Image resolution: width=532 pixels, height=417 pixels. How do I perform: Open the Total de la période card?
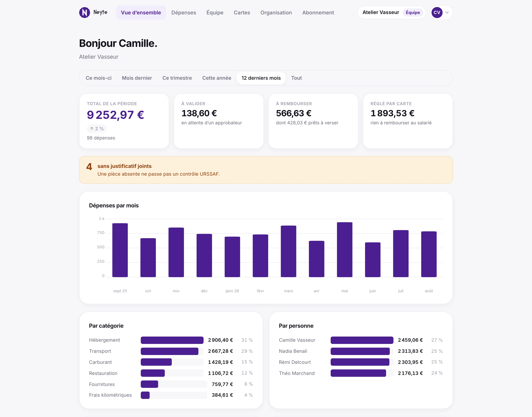click(x=124, y=121)
